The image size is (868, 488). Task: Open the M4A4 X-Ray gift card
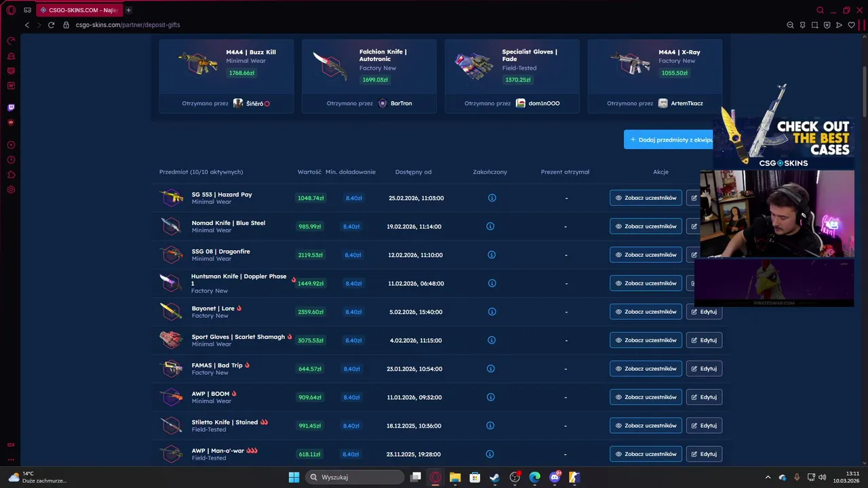(655, 76)
